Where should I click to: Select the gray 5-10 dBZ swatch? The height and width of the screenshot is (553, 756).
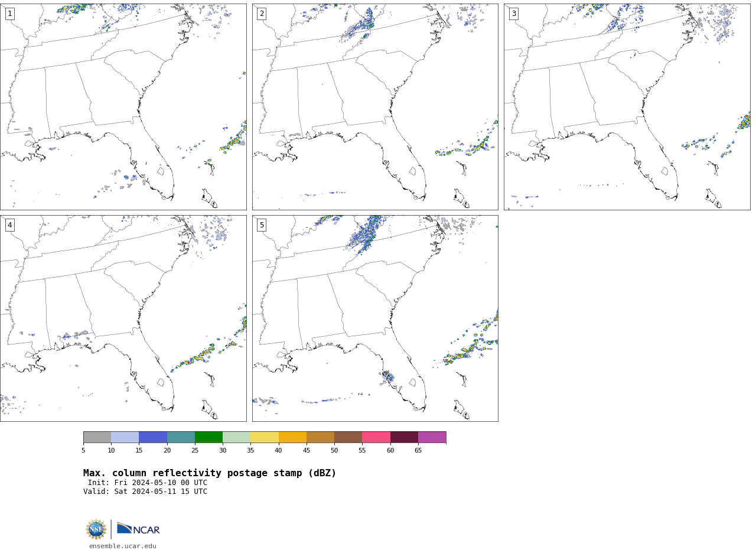coord(97,437)
